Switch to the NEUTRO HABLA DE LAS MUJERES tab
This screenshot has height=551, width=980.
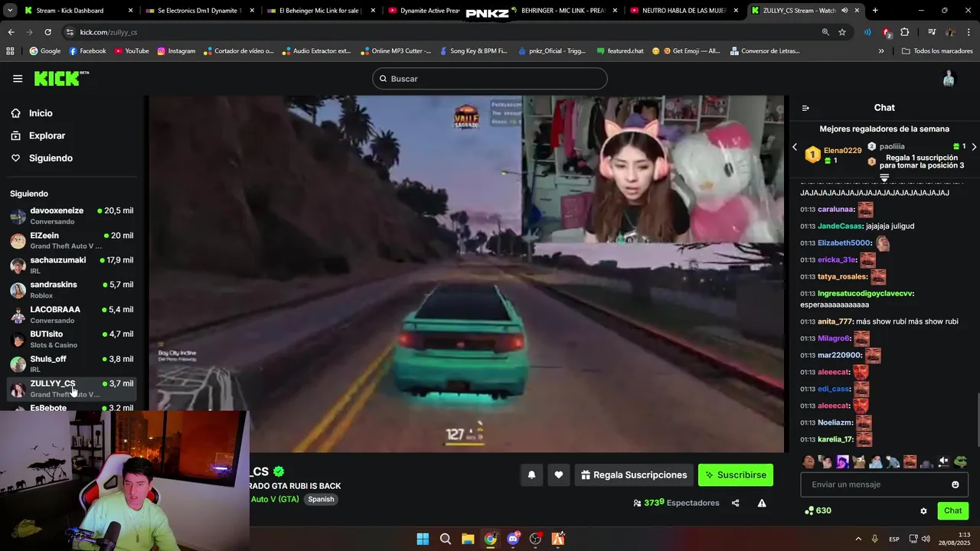point(684,11)
